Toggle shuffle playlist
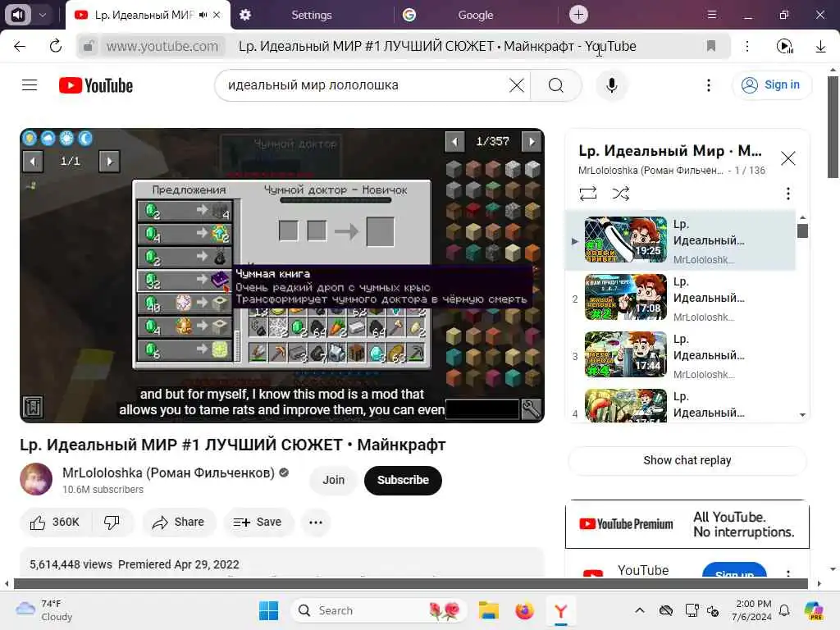Image resolution: width=840 pixels, height=630 pixels. (x=620, y=193)
